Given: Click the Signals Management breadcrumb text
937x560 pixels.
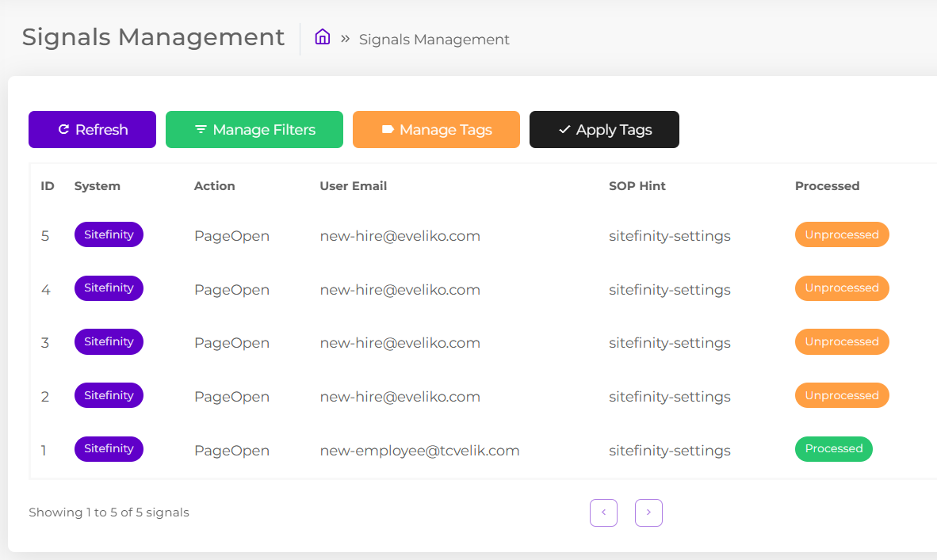Looking at the screenshot, I should (x=434, y=40).
